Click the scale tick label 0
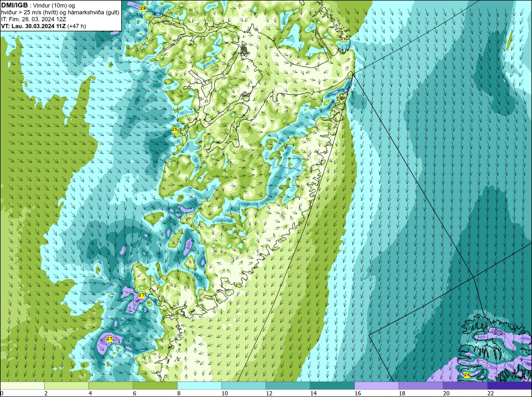532x397 pixels. click(2, 393)
